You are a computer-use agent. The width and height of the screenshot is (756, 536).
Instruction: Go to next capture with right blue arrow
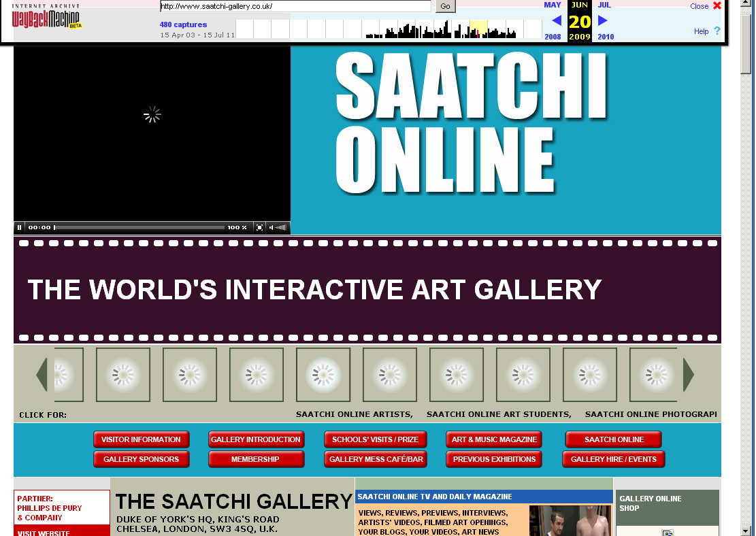[602, 20]
